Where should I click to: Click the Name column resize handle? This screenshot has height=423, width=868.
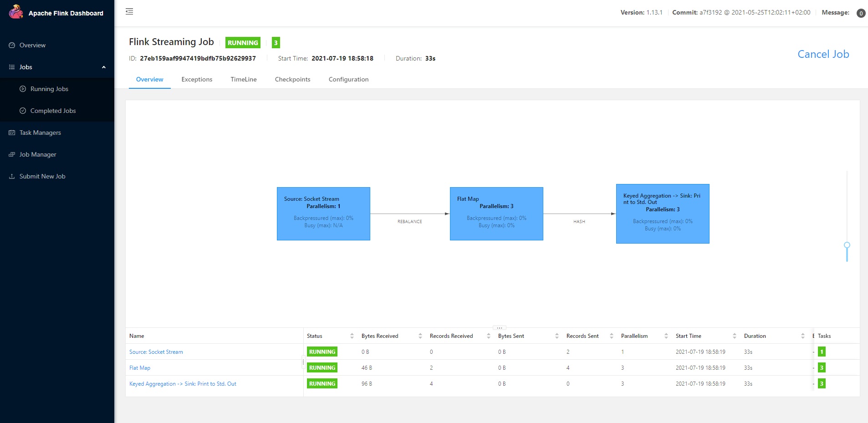pos(303,363)
